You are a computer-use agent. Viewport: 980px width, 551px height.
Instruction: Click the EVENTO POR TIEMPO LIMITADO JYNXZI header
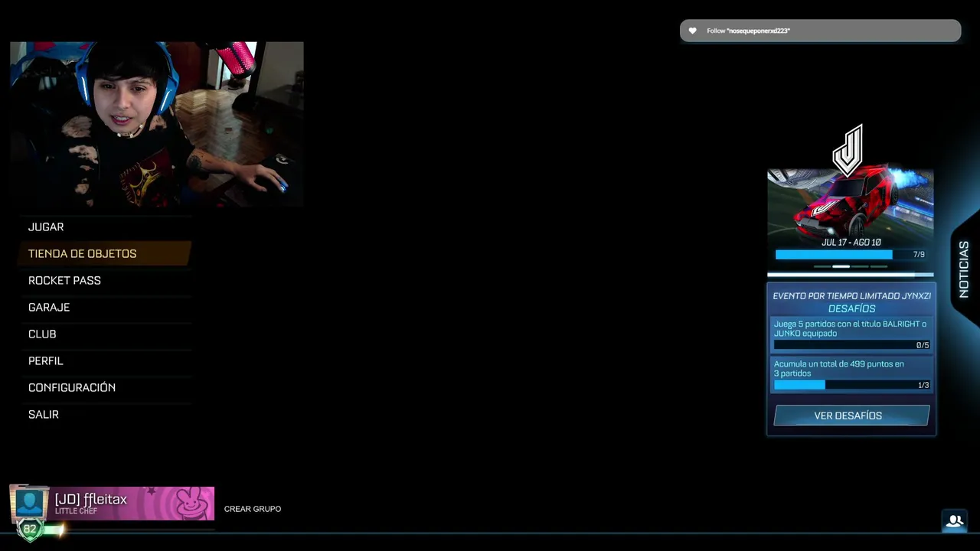(x=851, y=296)
